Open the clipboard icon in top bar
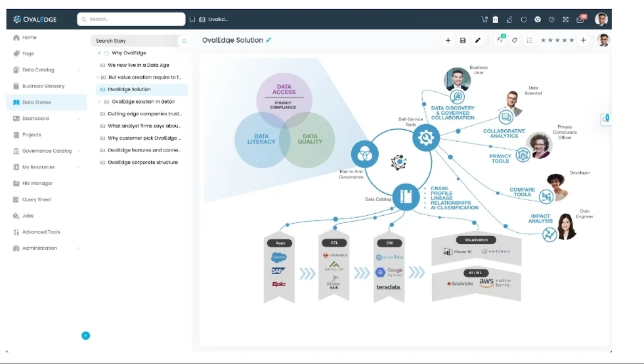The image size is (644, 364). coord(496,19)
